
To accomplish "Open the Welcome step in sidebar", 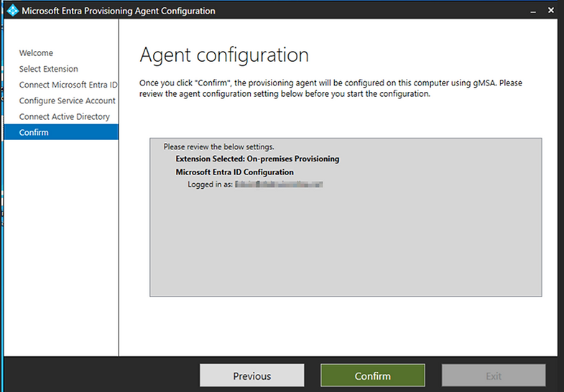I will tap(36, 53).
